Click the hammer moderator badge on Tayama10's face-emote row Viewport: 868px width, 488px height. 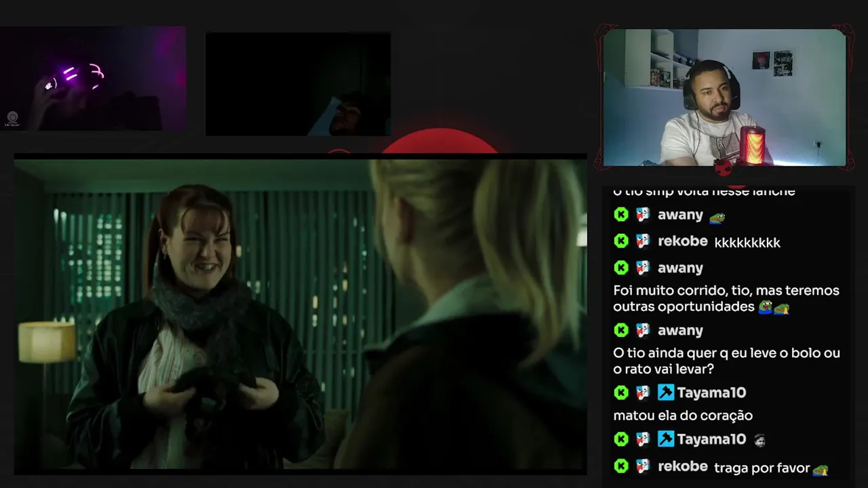pyautogui.click(x=666, y=439)
